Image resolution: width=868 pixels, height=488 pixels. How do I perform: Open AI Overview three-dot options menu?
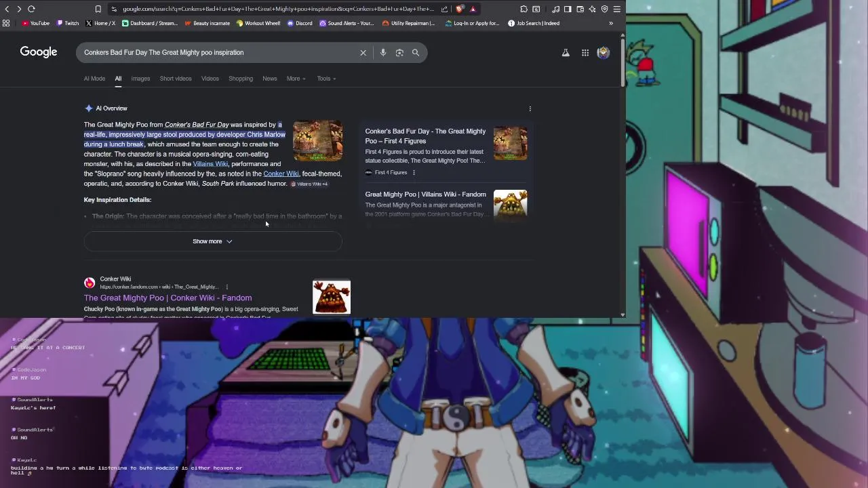[530, 108]
